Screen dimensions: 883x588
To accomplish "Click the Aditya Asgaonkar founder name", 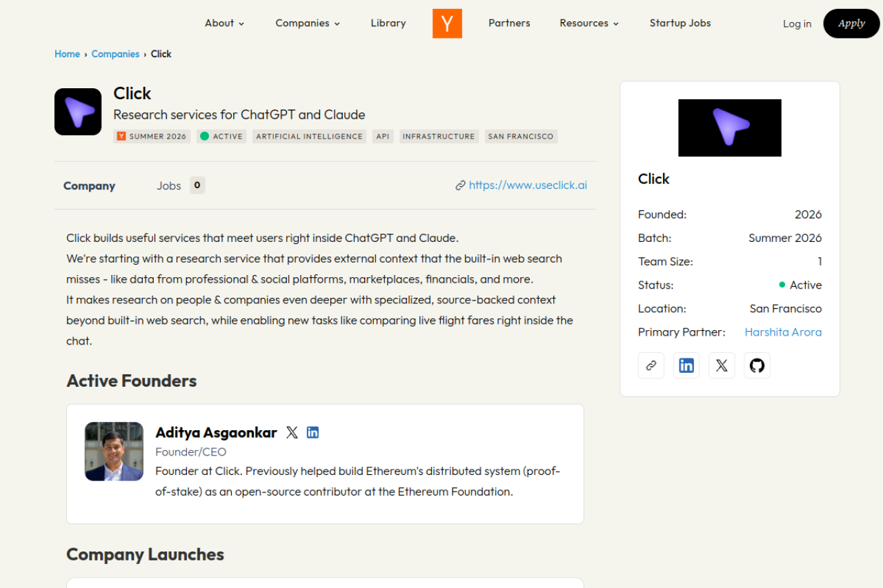I will tap(216, 432).
